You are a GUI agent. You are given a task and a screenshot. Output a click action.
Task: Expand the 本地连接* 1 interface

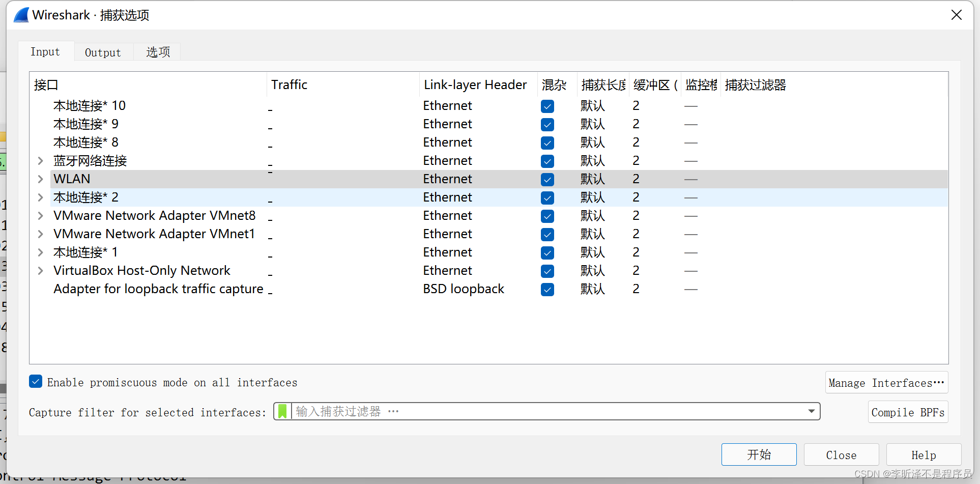coord(41,252)
